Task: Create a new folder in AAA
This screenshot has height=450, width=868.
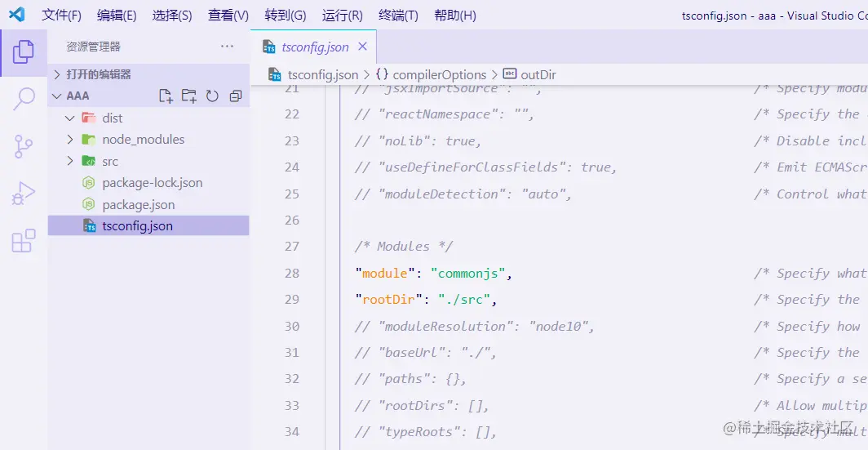Action: click(x=188, y=96)
